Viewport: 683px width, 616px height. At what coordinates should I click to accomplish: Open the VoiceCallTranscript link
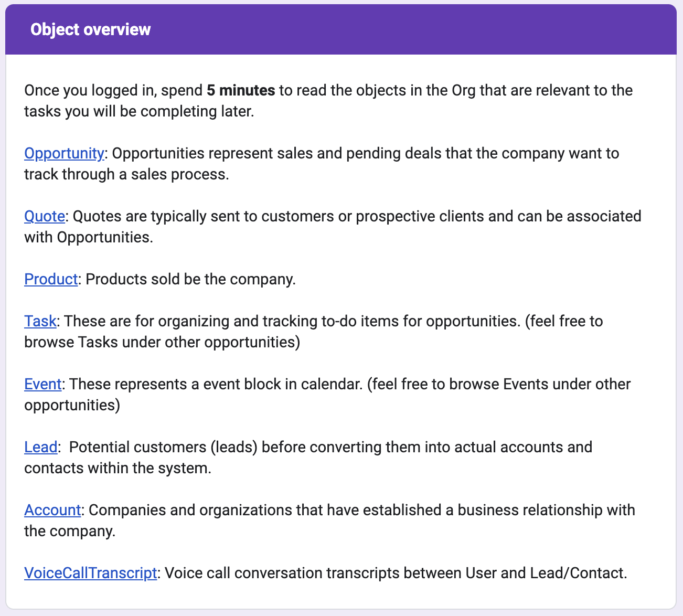tap(90, 573)
